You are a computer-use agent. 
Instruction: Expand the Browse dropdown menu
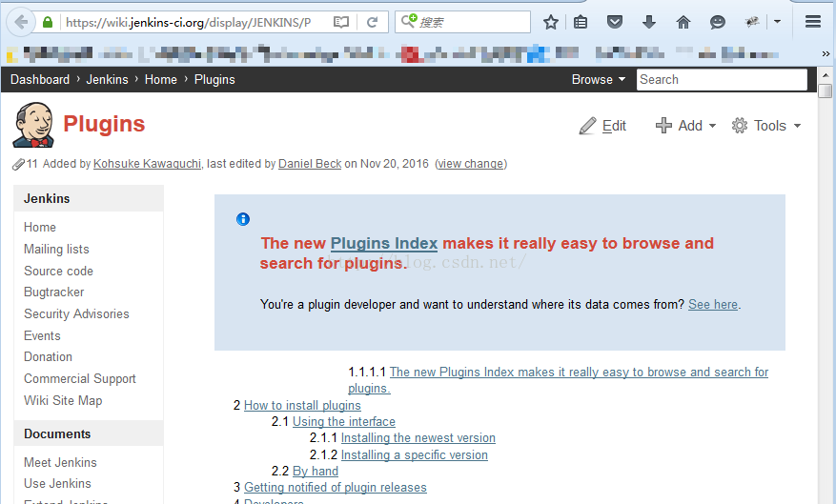599,79
